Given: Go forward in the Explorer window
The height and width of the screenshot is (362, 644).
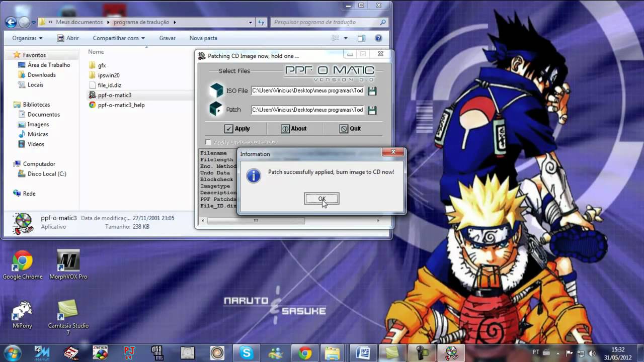Looking at the screenshot, I should pos(24,22).
